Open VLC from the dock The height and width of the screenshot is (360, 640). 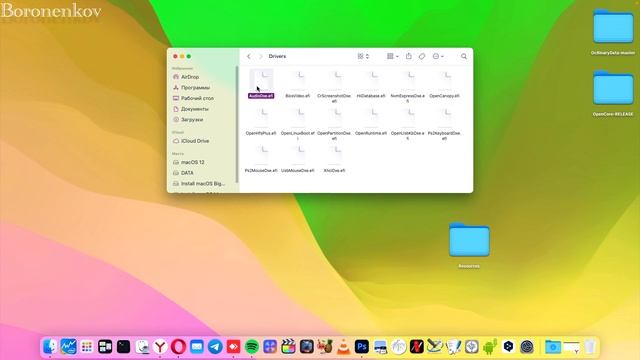coord(343,347)
